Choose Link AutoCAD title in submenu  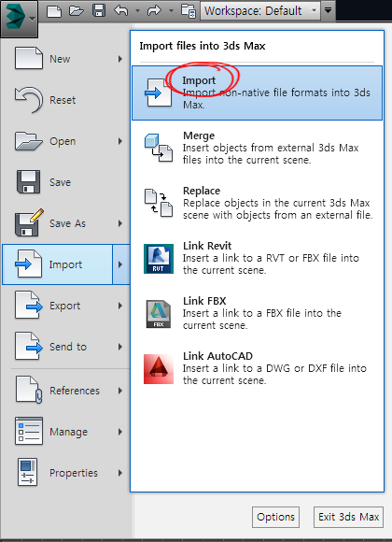tap(217, 356)
